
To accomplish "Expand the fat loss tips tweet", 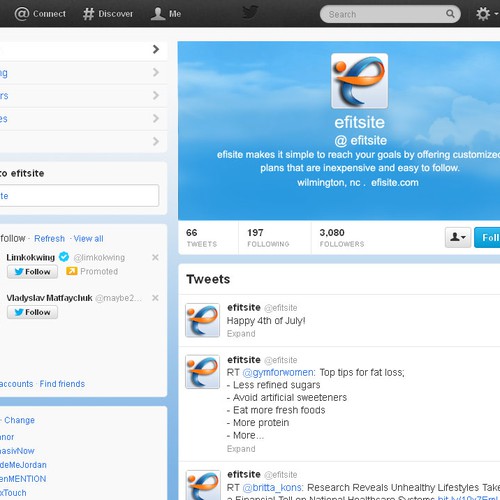I will [x=241, y=449].
